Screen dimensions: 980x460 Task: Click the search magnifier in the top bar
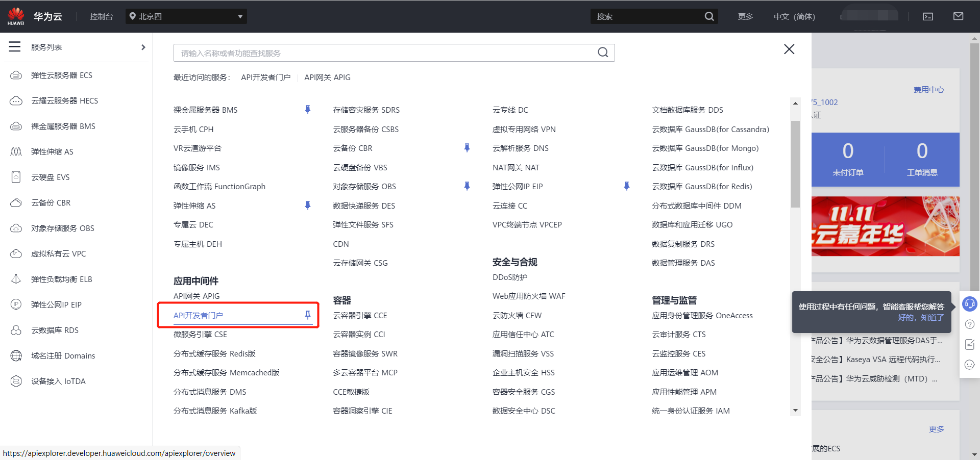tap(709, 16)
